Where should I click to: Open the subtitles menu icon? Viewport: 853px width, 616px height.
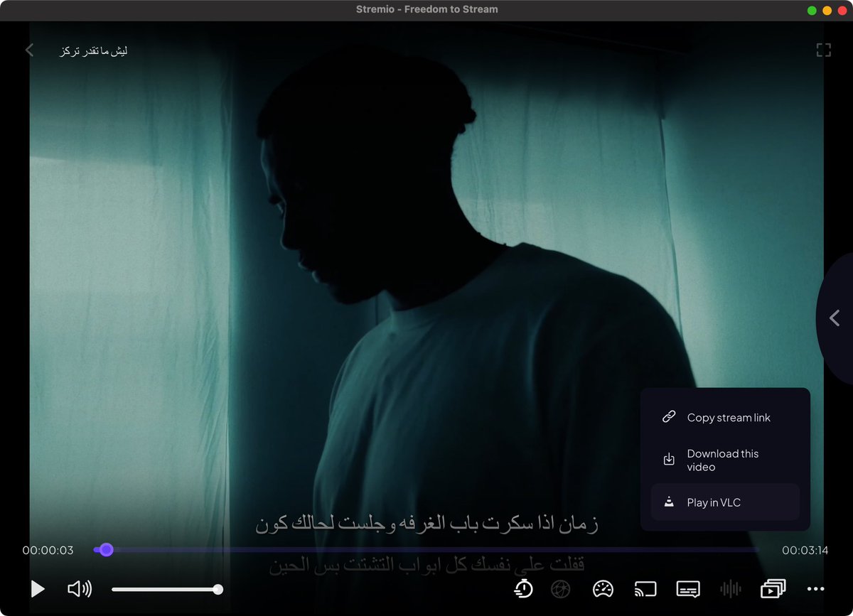688,588
